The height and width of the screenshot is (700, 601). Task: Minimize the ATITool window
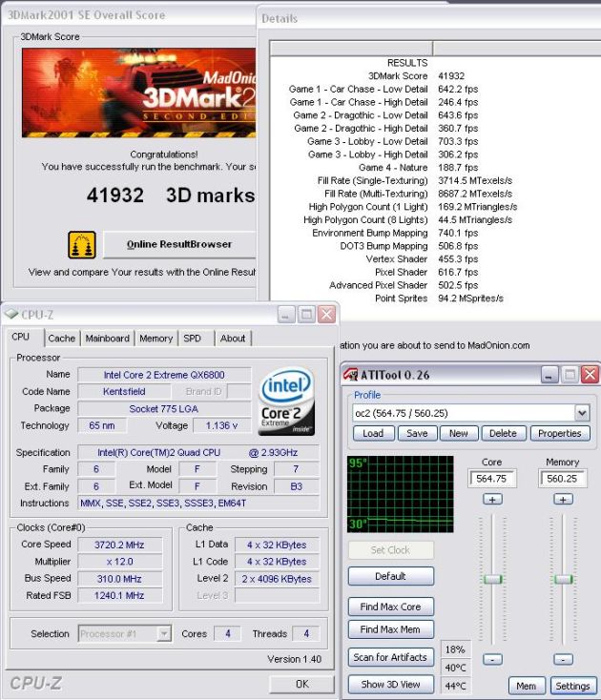click(x=549, y=374)
